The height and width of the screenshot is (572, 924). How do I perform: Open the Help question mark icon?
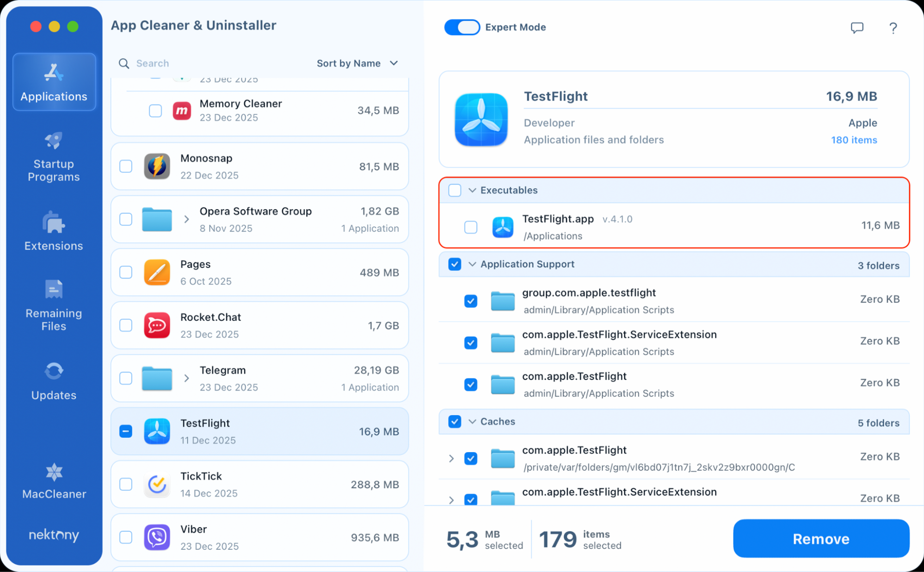tap(893, 28)
